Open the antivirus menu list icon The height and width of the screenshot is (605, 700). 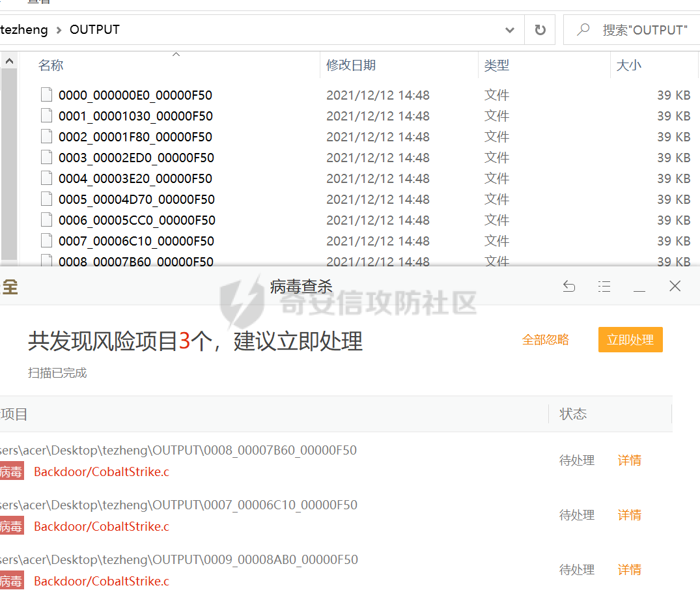point(604,287)
